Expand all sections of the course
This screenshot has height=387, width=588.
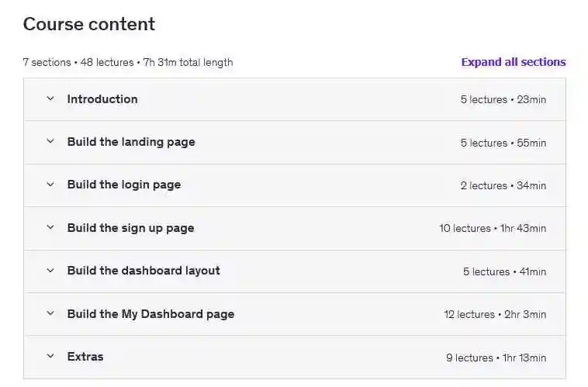tap(513, 62)
